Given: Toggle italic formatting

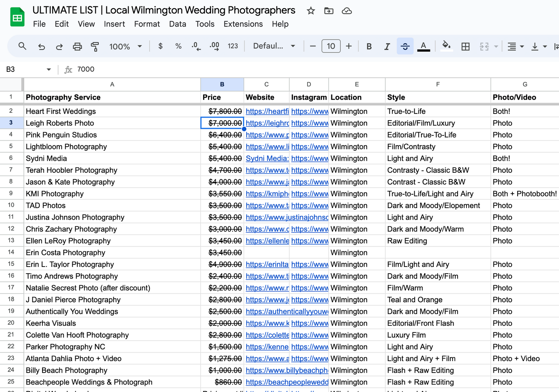Looking at the screenshot, I should coord(387,47).
